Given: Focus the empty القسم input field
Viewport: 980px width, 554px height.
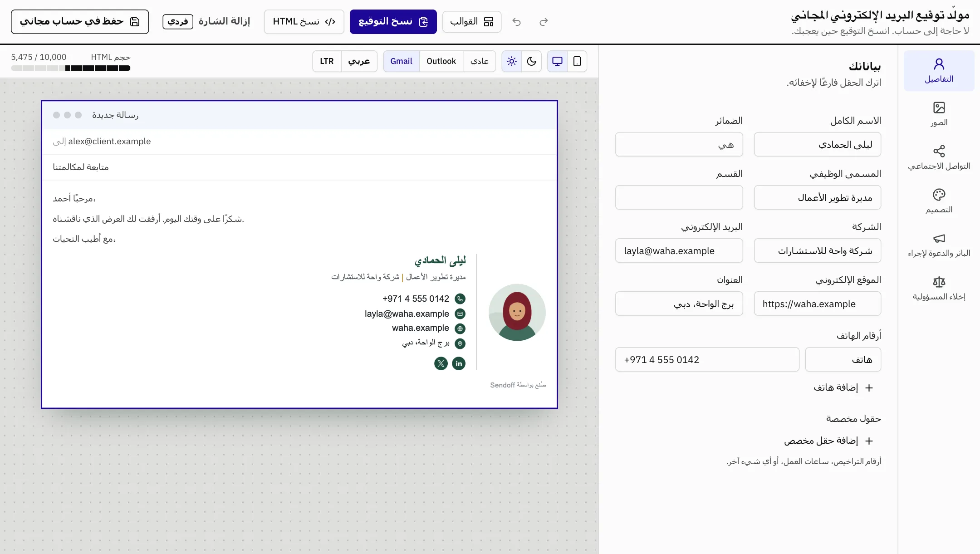Looking at the screenshot, I should [679, 197].
